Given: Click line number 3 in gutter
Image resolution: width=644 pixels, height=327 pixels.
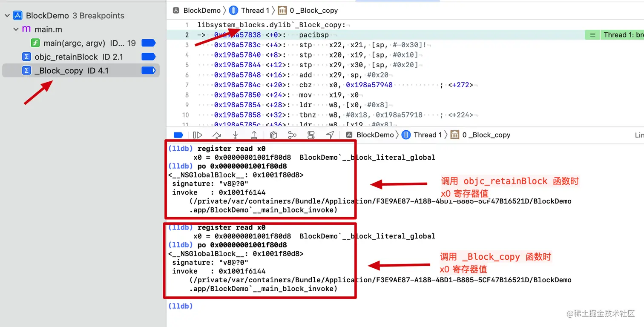Looking at the screenshot, I should (187, 45).
